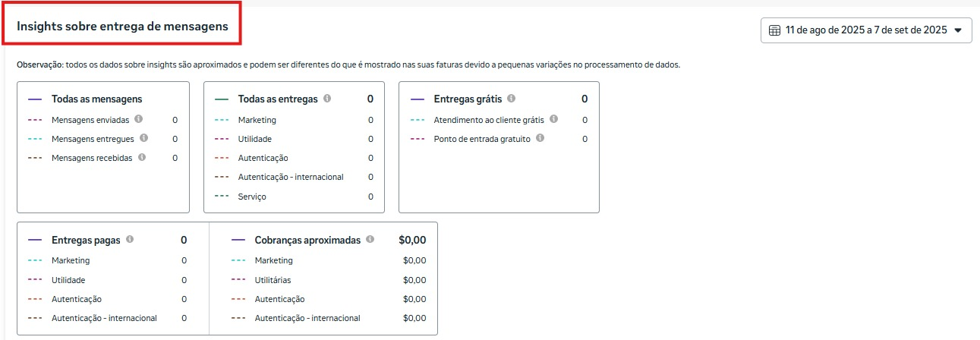Click info icon beside Ponto de entrada gratuito
This screenshot has width=980, height=340.
tap(540, 138)
